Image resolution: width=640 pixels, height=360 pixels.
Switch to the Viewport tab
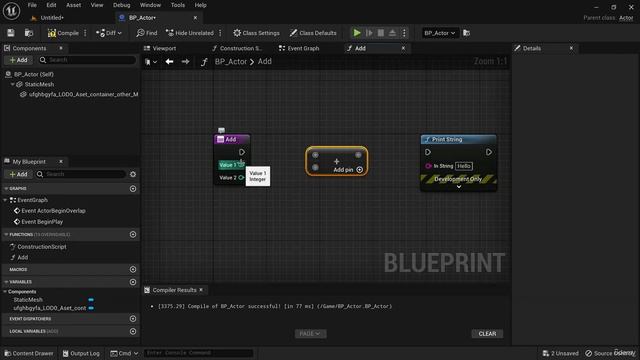(x=164, y=48)
